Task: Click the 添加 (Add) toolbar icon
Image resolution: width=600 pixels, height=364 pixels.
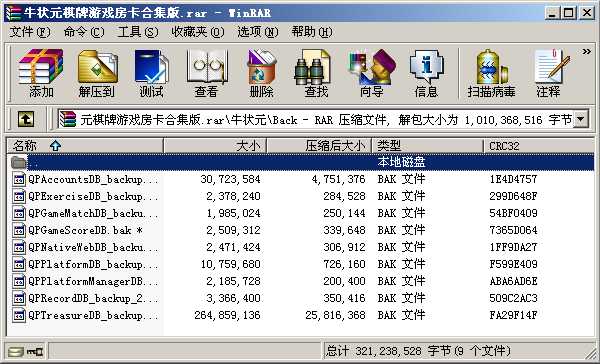Action: 41,73
